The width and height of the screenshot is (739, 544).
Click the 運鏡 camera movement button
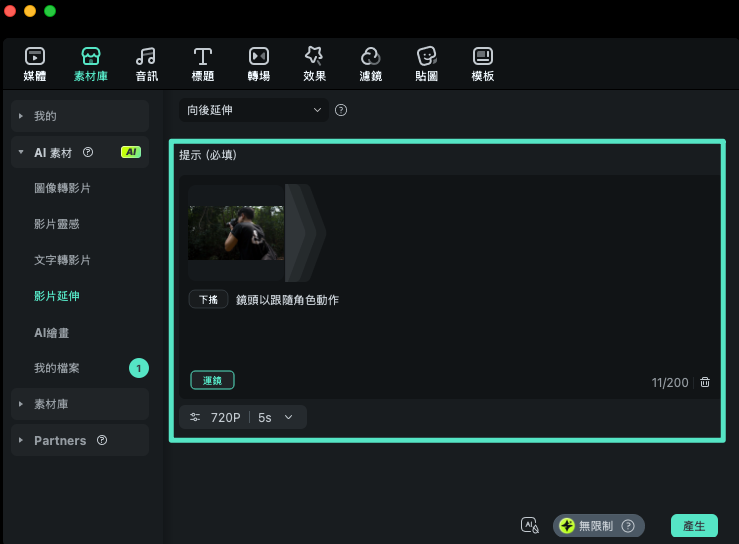212,380
